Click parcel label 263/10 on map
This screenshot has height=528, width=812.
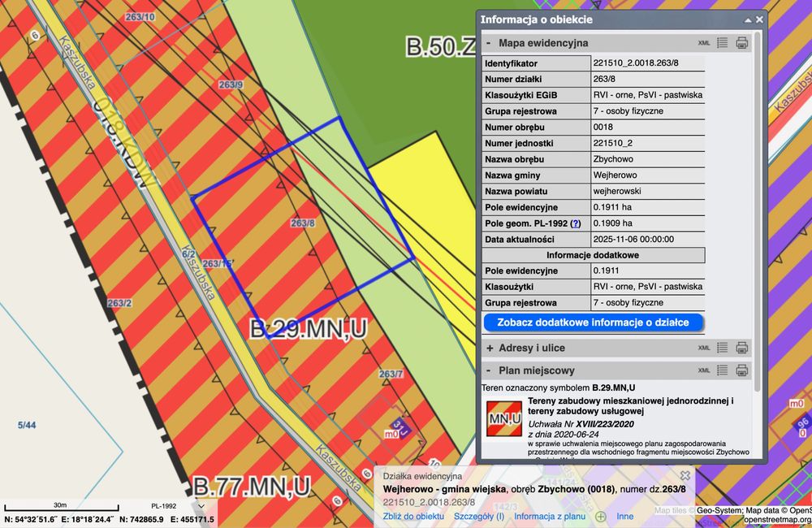click(140, 17)
